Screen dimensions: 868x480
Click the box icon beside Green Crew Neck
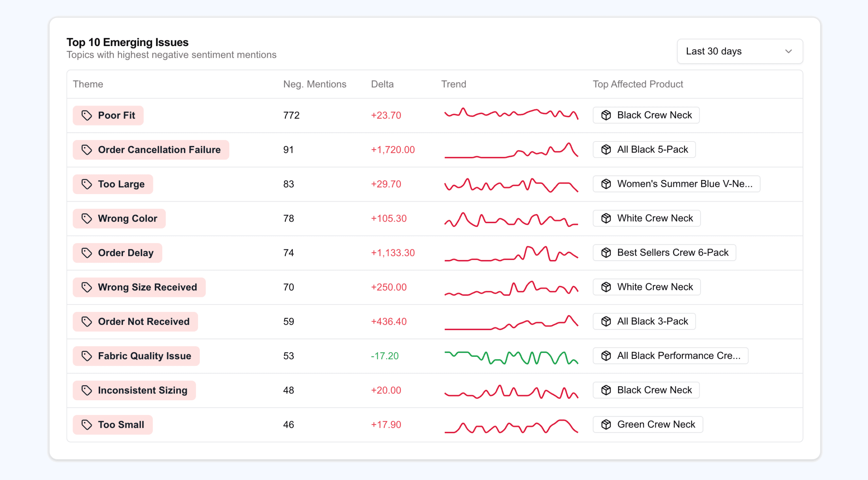click(x=606, y=424)
